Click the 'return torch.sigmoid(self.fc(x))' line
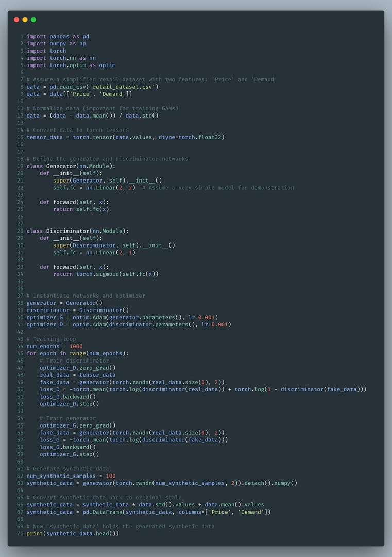 coord(106,274)
